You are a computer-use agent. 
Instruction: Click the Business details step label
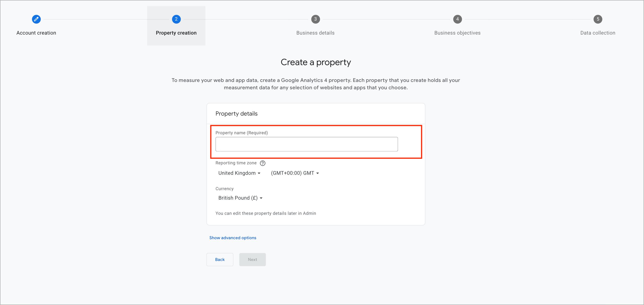[x=316, y=33]
